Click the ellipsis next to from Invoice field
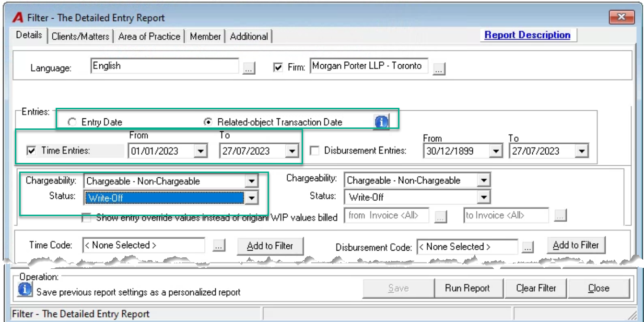The image size is (644, 322). tap(440, 216)
